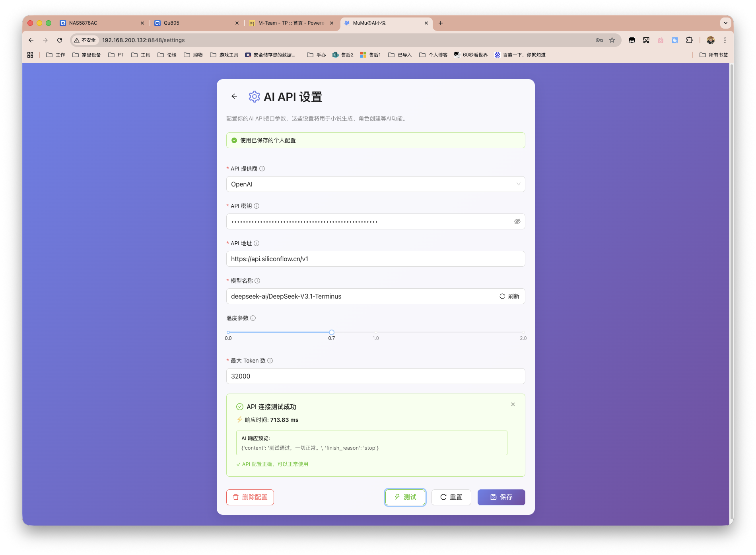The height and width of the screenshot is (555, 756).
Task: Click the info icon next to 最大 Token 数
Action: (270, 361)
